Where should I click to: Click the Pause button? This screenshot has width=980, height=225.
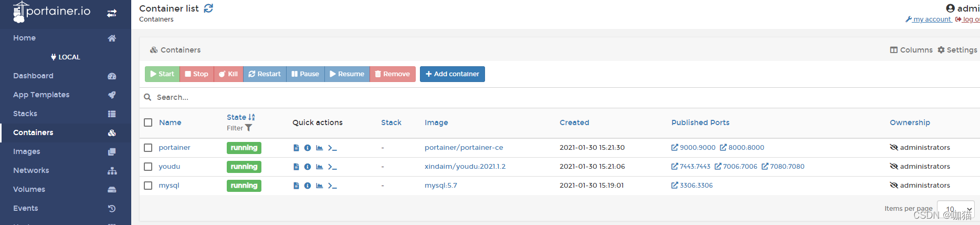pyautogui.click(x=305, y=74)
